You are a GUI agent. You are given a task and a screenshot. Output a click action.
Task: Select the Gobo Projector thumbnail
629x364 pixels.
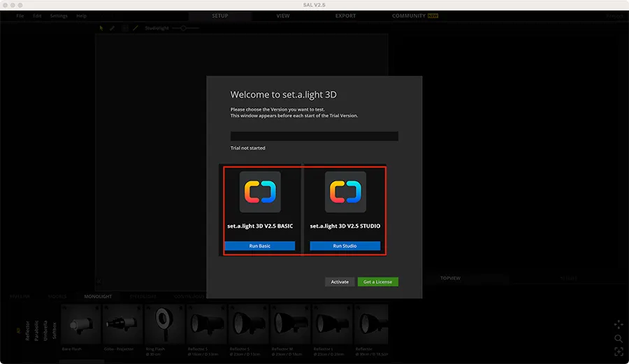pos(122,325)
